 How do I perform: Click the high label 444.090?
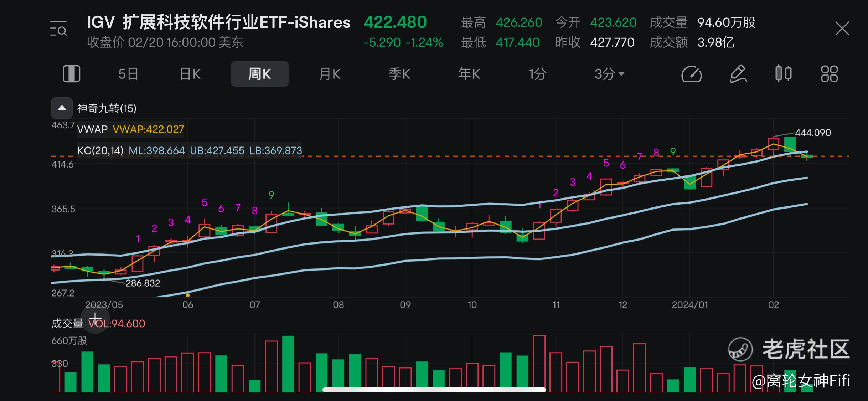pos(813,133)
